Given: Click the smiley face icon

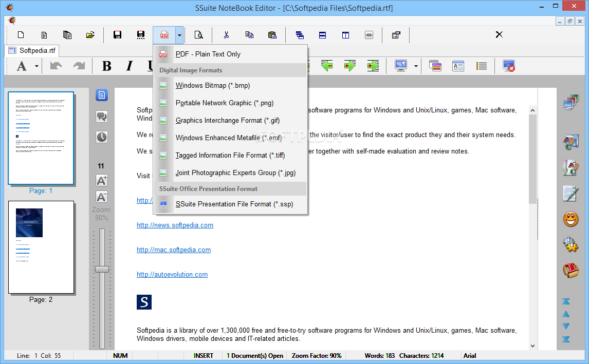Looking at the screenshot, I should coord(570,219).
